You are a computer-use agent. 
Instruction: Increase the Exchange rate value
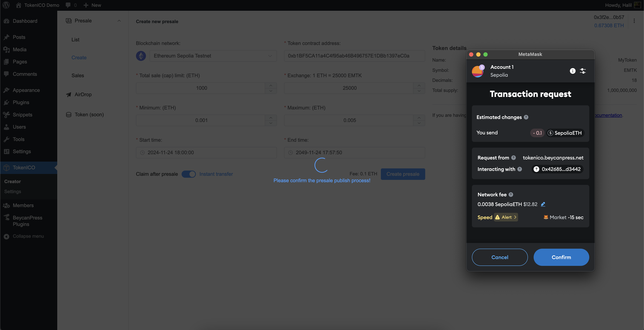pos(419,85)
